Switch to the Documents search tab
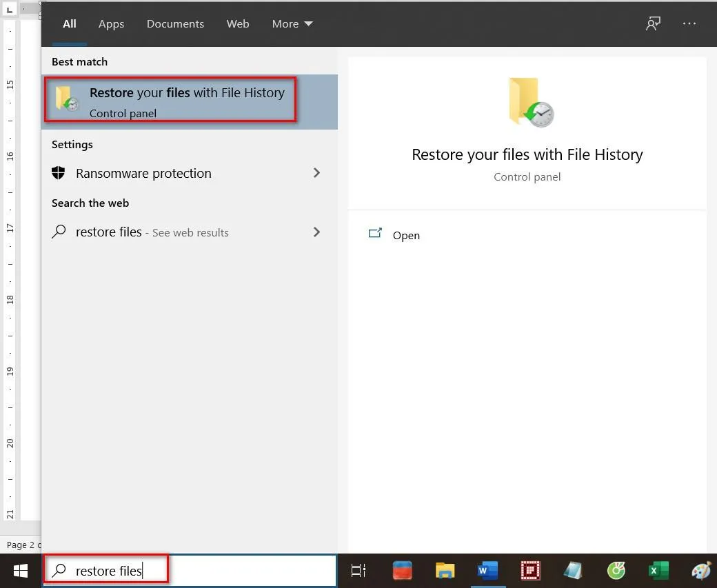Screen dimensions: 717x588 [x=175, y=23]
